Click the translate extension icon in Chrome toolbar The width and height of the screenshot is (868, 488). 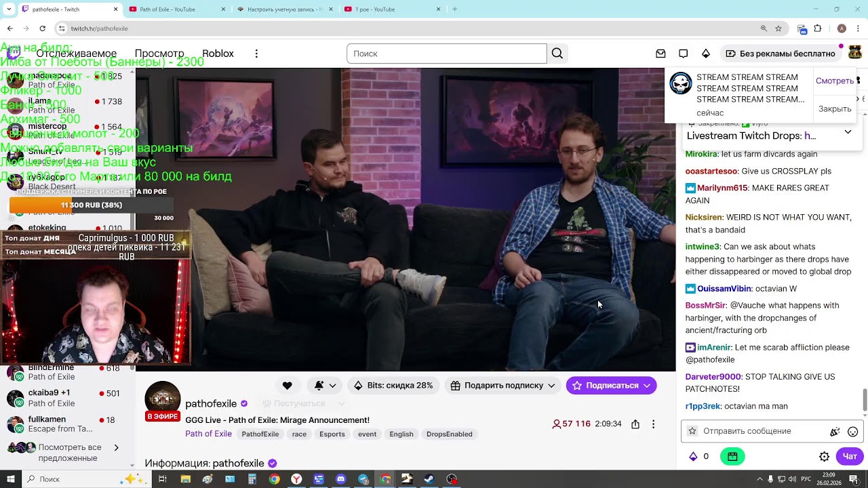802,28
